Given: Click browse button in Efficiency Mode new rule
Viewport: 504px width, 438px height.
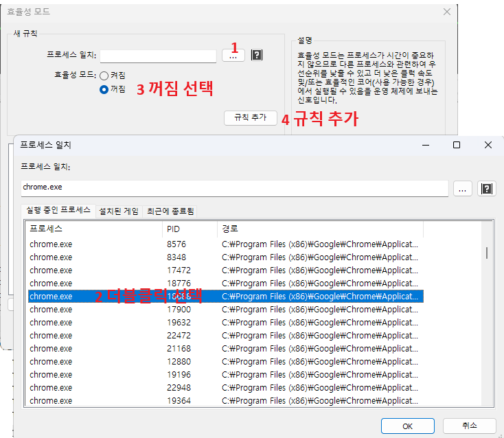Looking at the screenshot, I should point(233,56).
